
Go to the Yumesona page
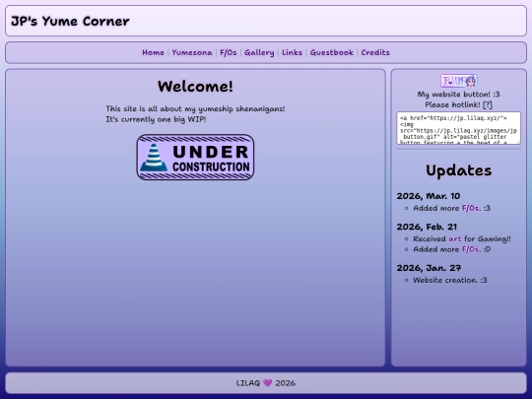[x=192, y=52]
